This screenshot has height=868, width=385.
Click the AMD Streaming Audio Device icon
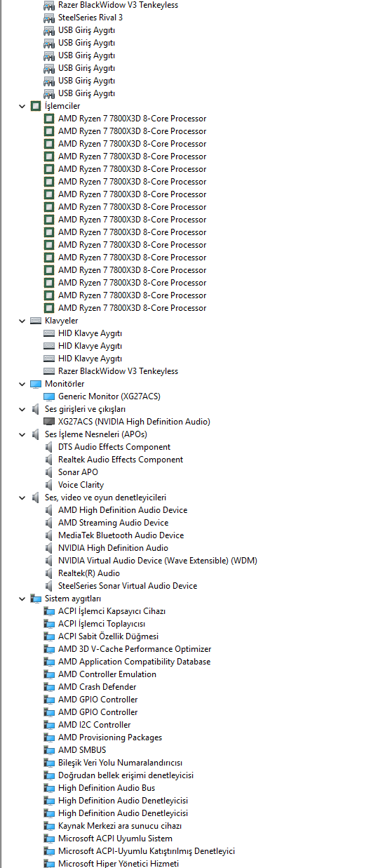tap(49, 523)
